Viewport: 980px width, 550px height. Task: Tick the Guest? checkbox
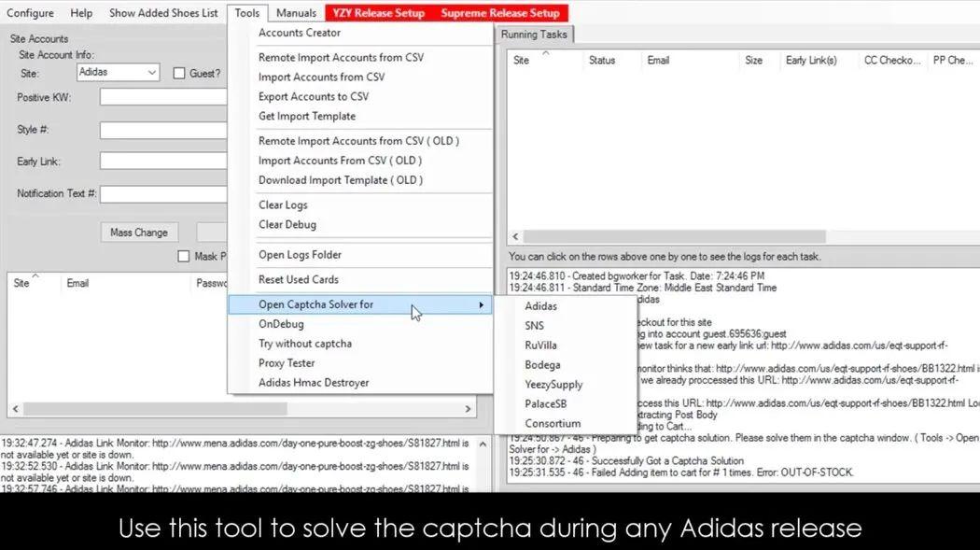coord(179,73)
